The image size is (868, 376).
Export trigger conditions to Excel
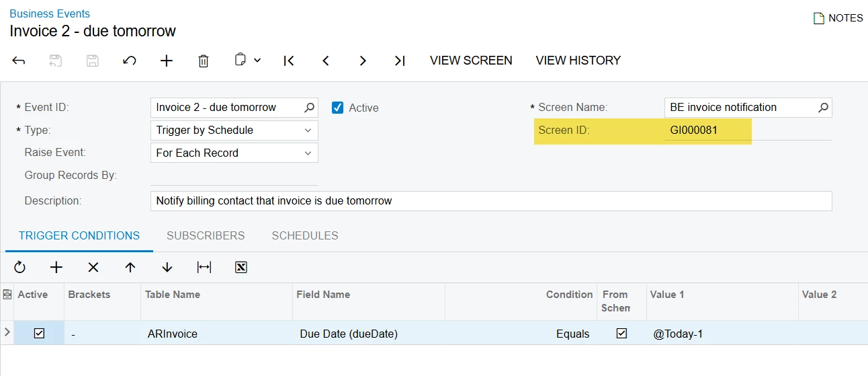point(241,267)
